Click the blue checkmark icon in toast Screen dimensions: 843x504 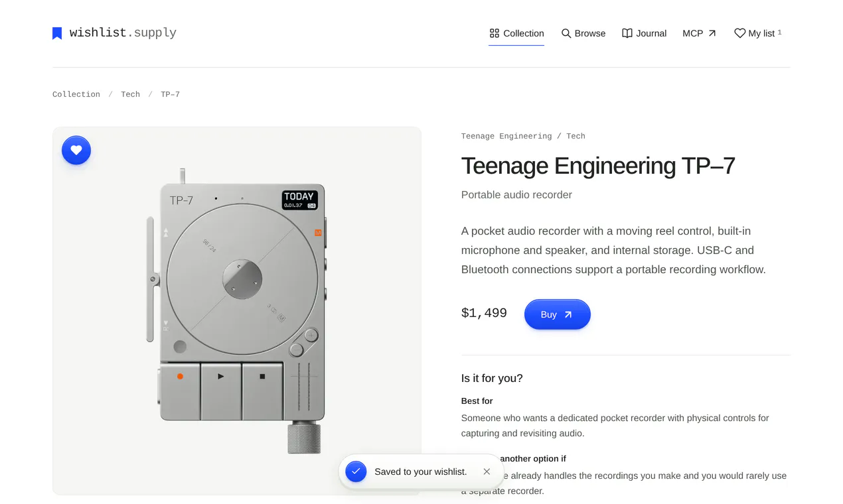click(x=356, y=472)
